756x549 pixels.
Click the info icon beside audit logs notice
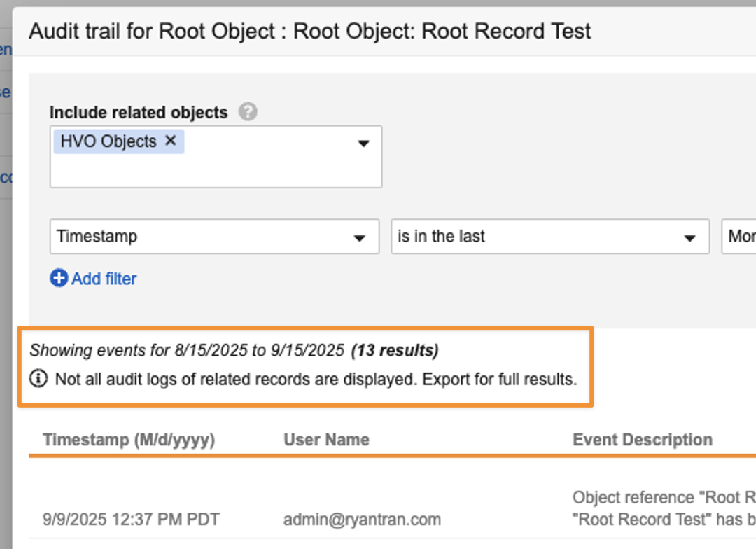[x=38, y=380]
